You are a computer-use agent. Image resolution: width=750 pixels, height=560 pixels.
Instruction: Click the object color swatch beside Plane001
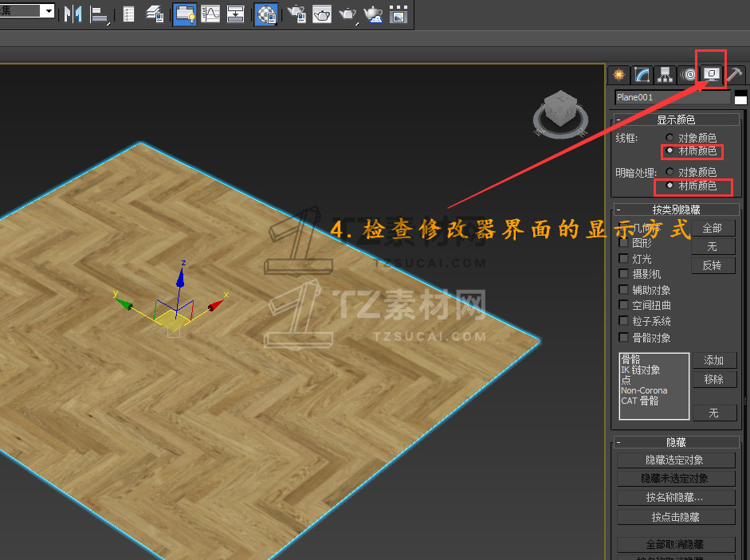pos(740,98)
